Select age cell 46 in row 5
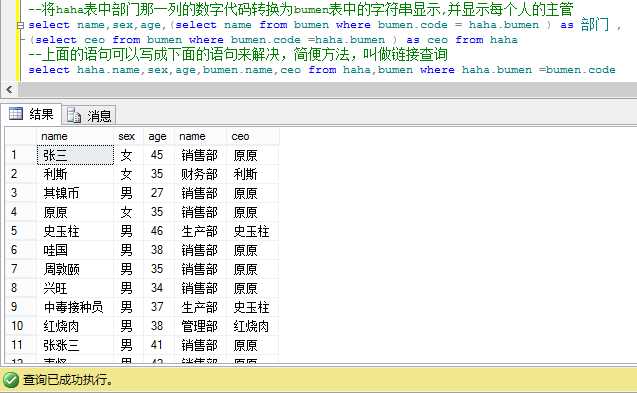This screenshot has height=393, width=637. coord(158,231)
